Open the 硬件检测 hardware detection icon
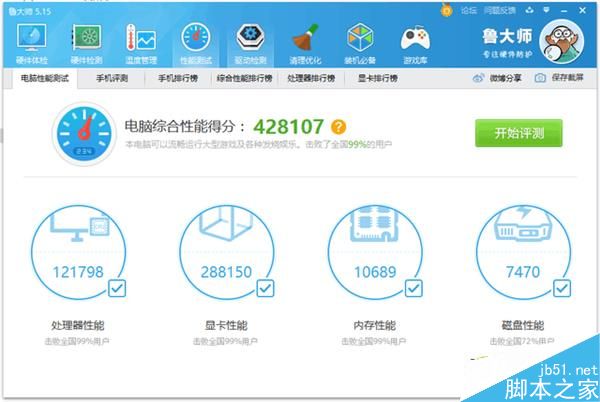Screen dimensions: 600x402 87,37
